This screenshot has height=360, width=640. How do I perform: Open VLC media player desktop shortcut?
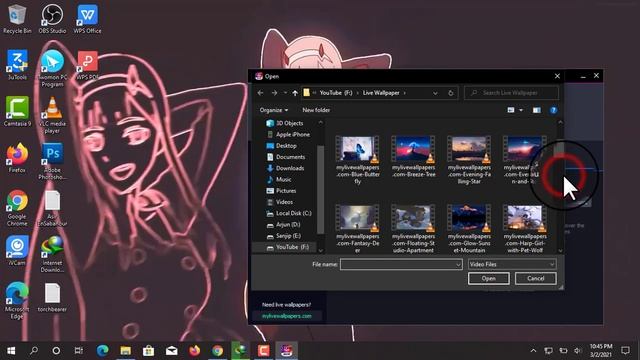tap(52, 115)
